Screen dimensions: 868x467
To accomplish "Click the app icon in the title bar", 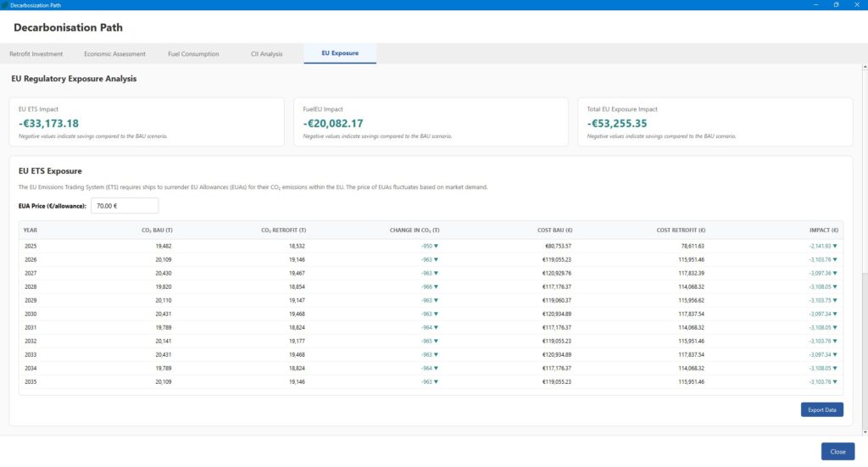I will (x=6, y=4).
